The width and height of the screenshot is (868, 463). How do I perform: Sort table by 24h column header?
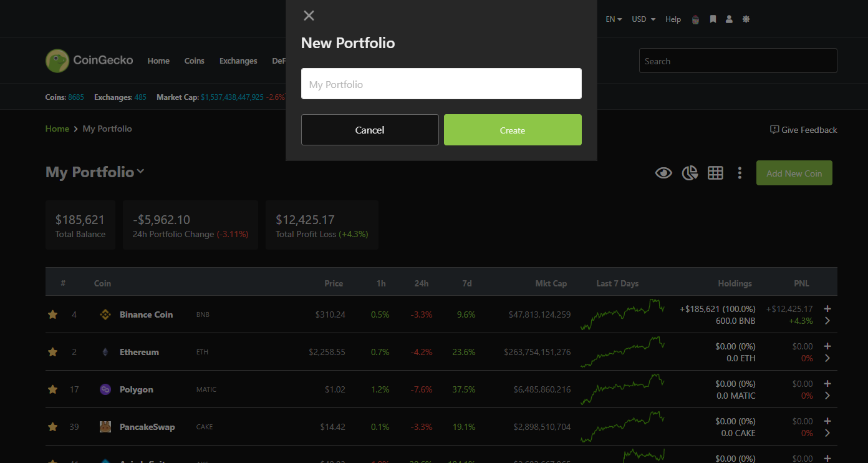422,283
